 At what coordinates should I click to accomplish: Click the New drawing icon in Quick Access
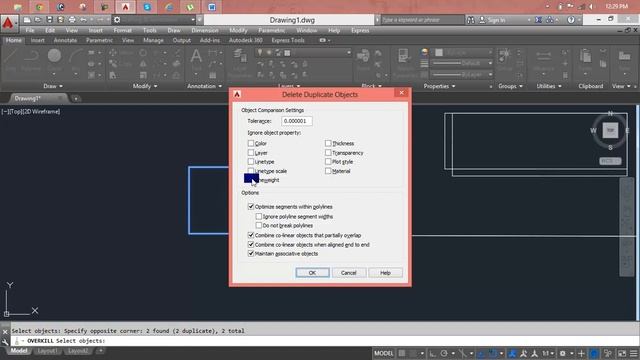27,20
